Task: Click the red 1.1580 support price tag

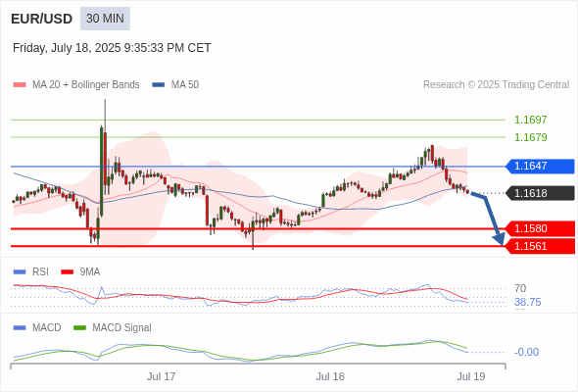Action: point(540,228)
